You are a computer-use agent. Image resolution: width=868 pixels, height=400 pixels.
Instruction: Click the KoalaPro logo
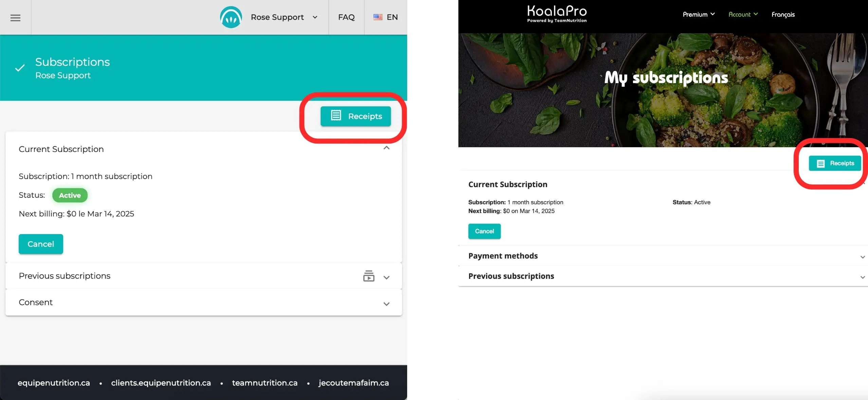tap(557, 14)
